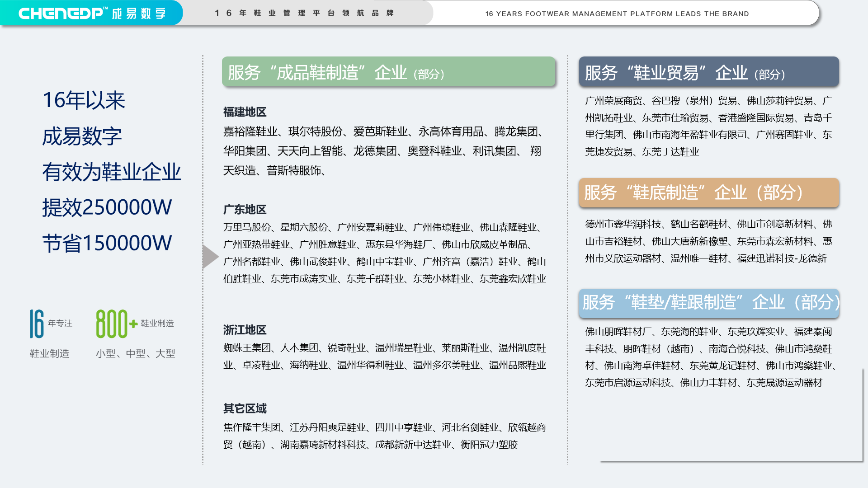The height and width of the screenshot is (488, 868).
Task: Click the CHENEDP 成易数字 logo
Action: click(x=92, y=13)
